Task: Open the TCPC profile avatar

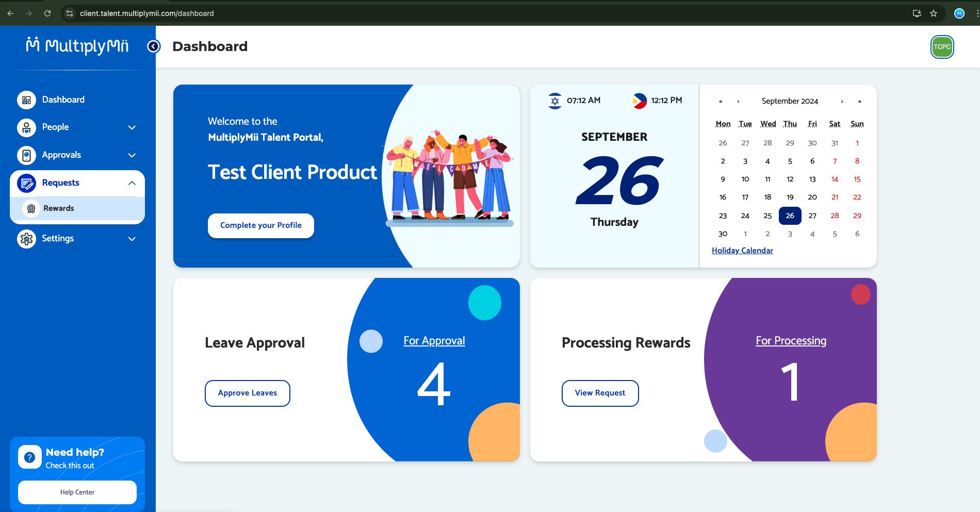Action: 942,47
